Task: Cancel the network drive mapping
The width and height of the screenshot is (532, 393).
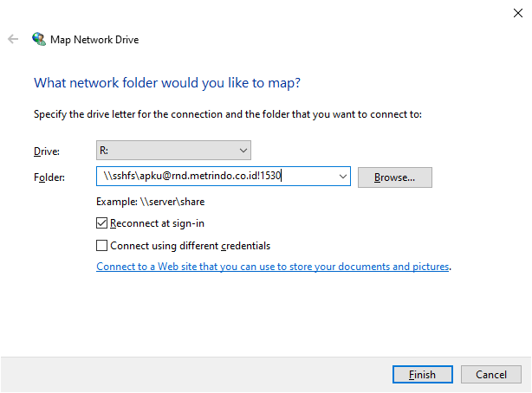Action: tap(491, 374)
